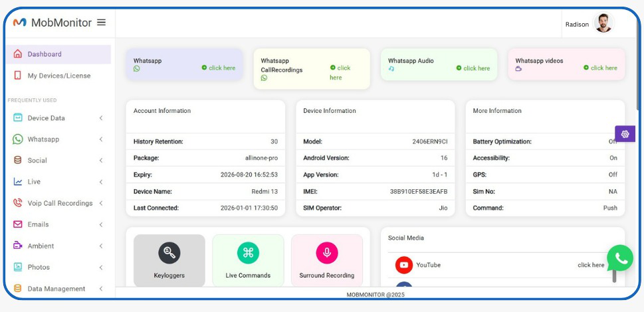Click 'click here' in Whatsapp Audio card
The height and width of the screenshot is (312, 644).
tap(473, 68)
